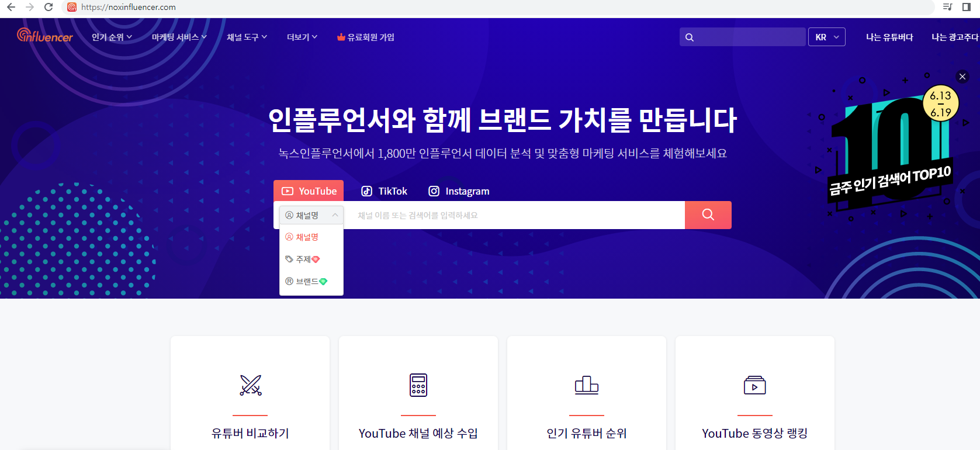Focus the channel name search input
Image resolution: width=980 pixels, height=450 pixels.
[x=514, y=215]
